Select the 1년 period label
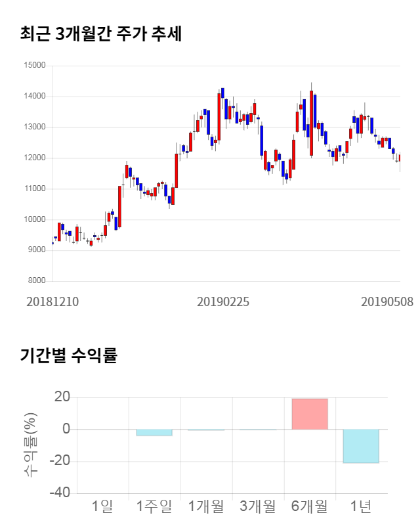 361,506
